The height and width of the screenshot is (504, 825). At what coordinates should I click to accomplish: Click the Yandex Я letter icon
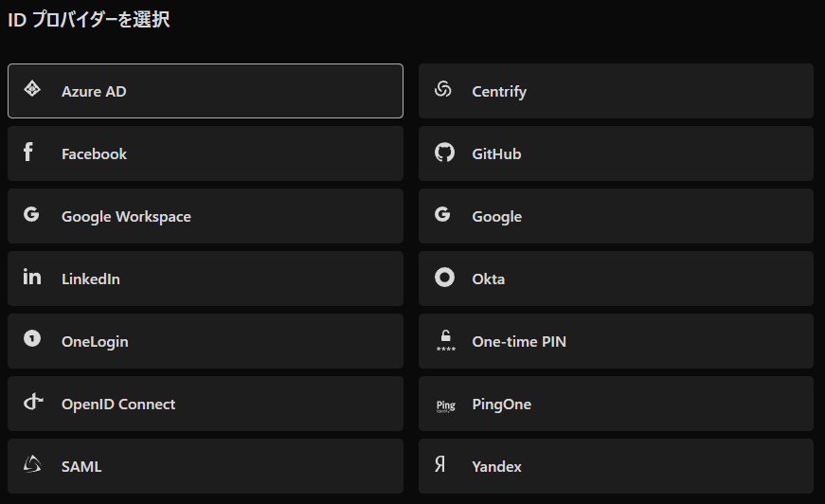tap(440, 464)
